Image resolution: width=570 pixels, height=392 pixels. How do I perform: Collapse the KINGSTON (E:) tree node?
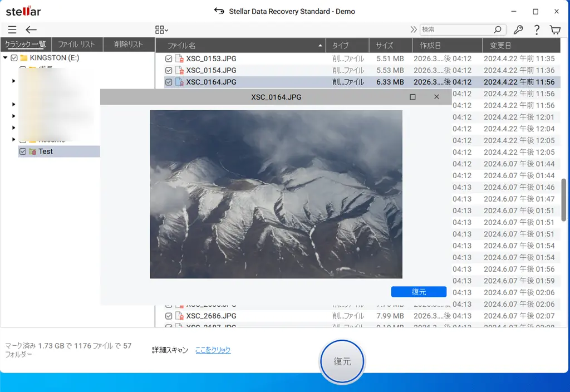click(4, 57)
